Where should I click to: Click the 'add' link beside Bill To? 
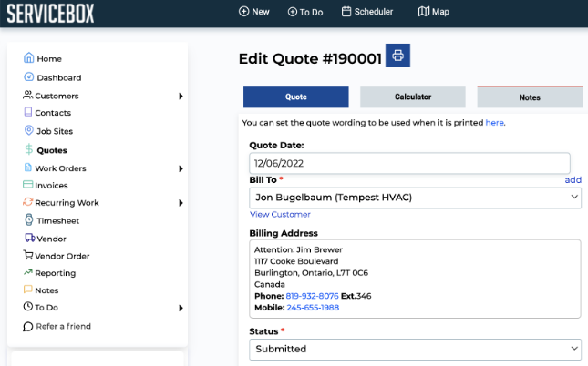[x=573, y=180]
